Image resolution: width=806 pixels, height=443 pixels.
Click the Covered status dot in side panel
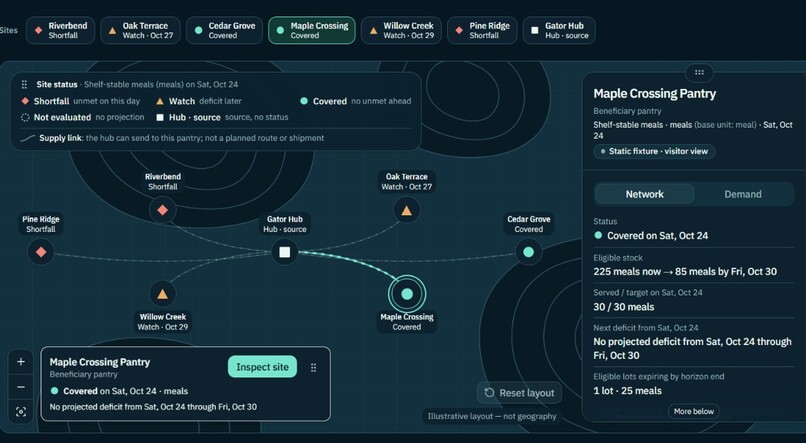598,235
